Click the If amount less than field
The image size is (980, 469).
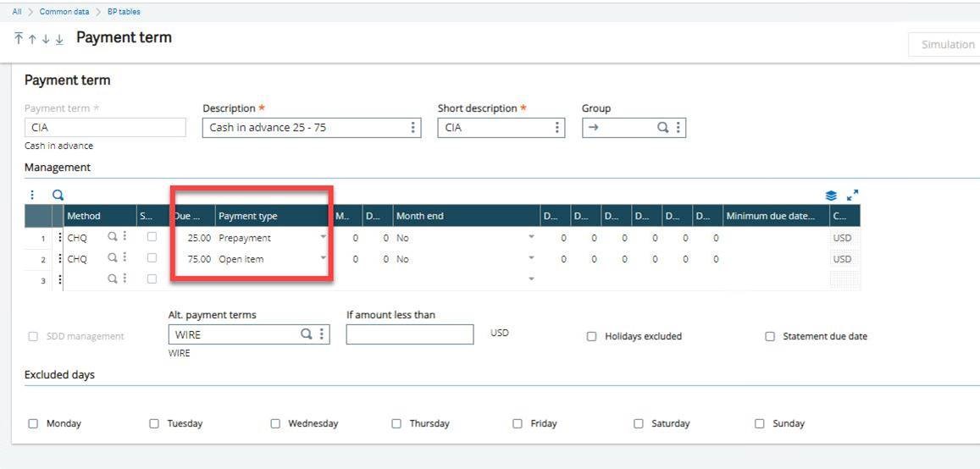pos(410,334)
